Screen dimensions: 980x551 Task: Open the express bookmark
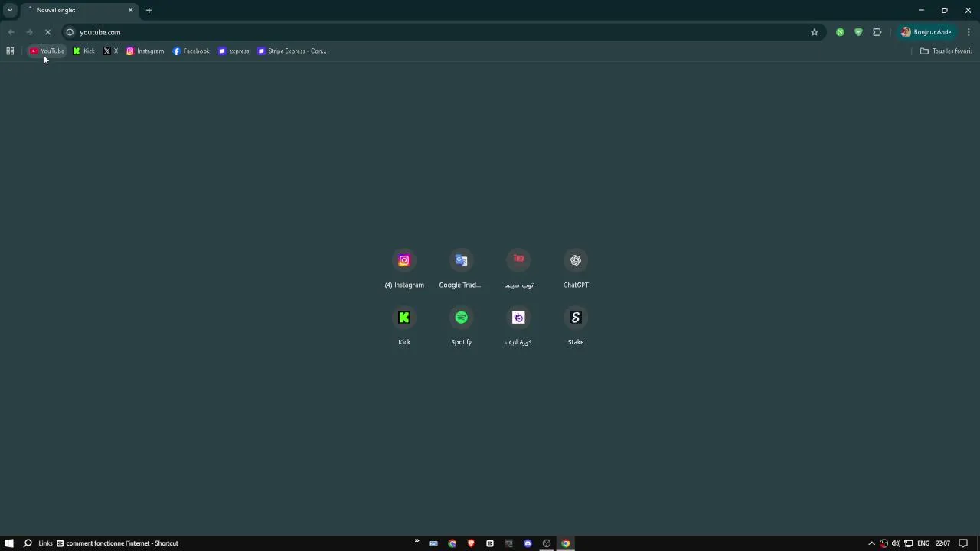[234, 51]
